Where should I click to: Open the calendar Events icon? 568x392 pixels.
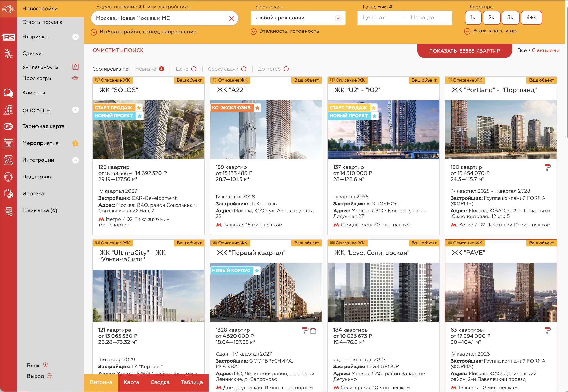tap(8, 143)
